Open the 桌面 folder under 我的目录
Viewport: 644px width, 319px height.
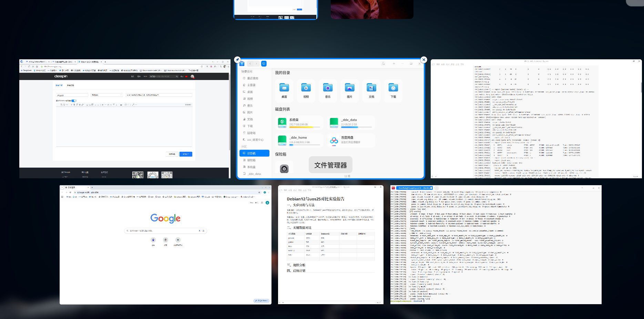tap(284, 91)
